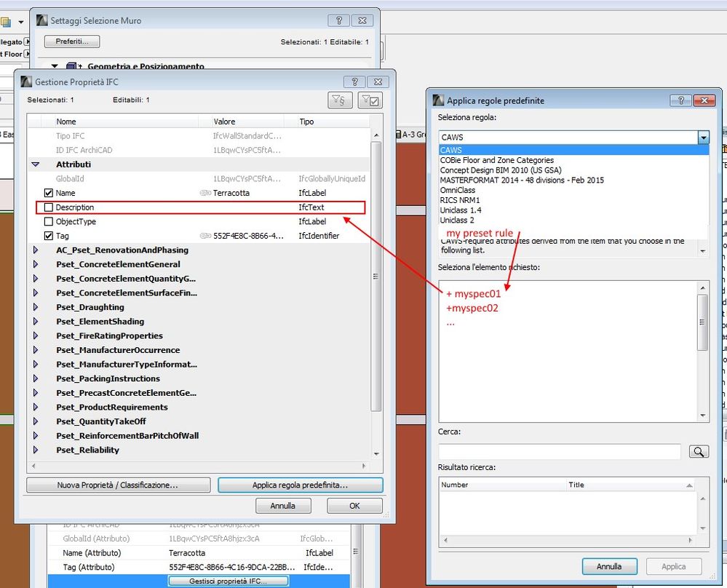Click the IFC scheme filter icon button
The width and height of the screenshot is (727, 588).
tap(340, 100)
